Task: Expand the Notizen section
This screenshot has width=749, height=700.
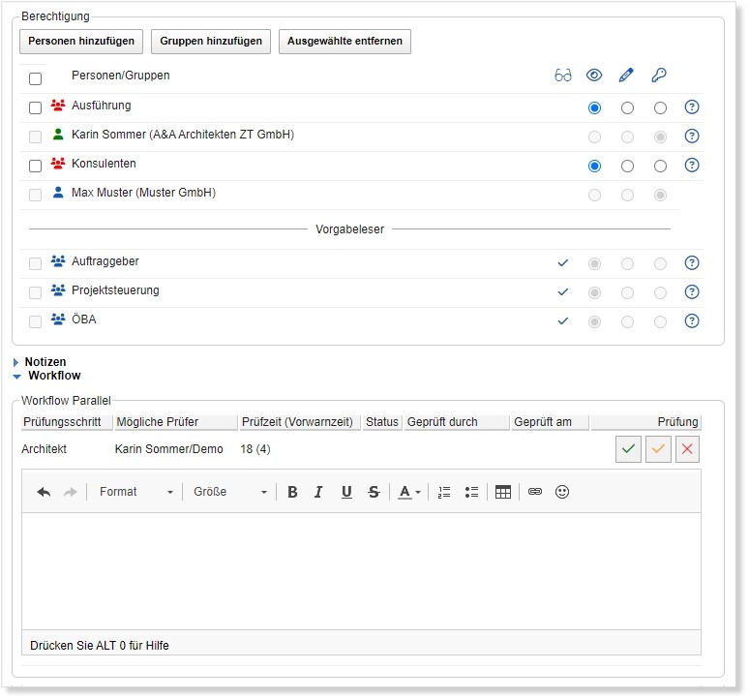Action: point(45,362)
